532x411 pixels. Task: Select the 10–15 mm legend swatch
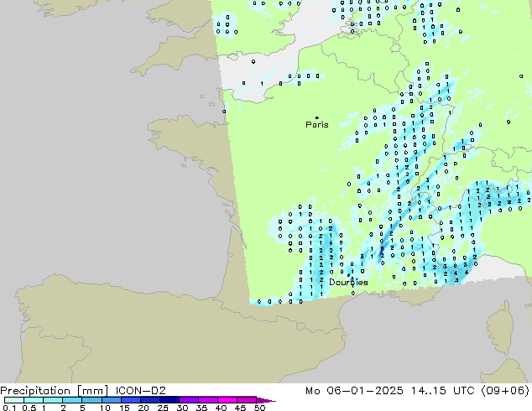pyautogui.click(x=111, y=400)
